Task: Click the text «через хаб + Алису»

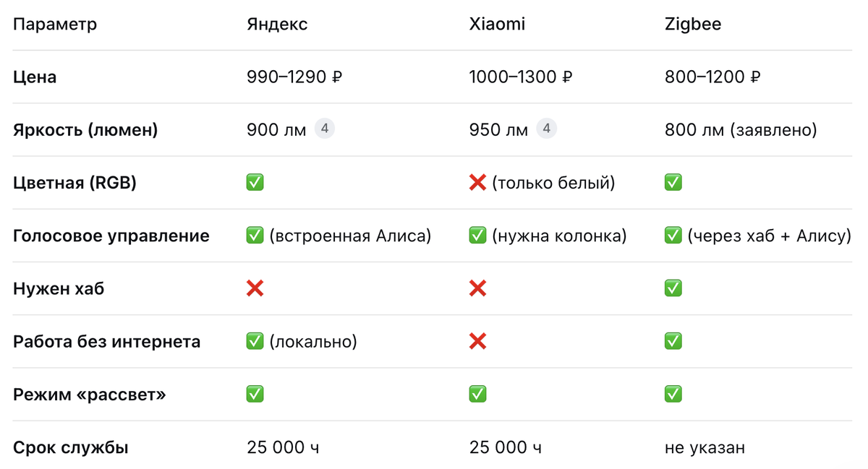Action: coord(769,236)
